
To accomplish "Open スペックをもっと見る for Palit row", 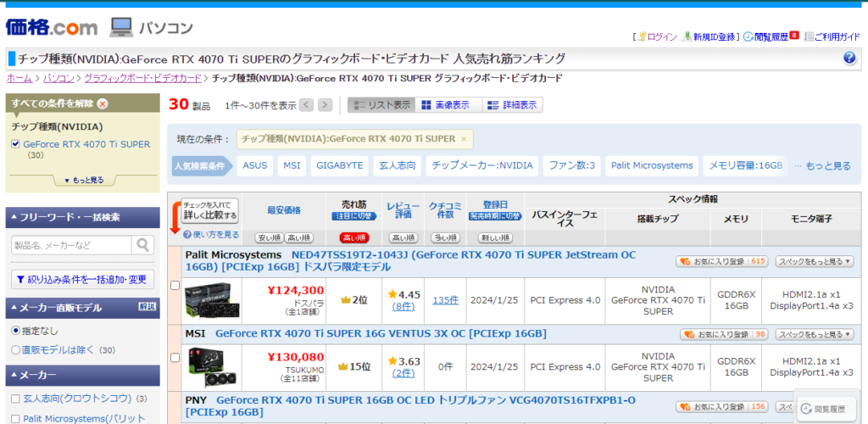I will [x=815, y=261].
